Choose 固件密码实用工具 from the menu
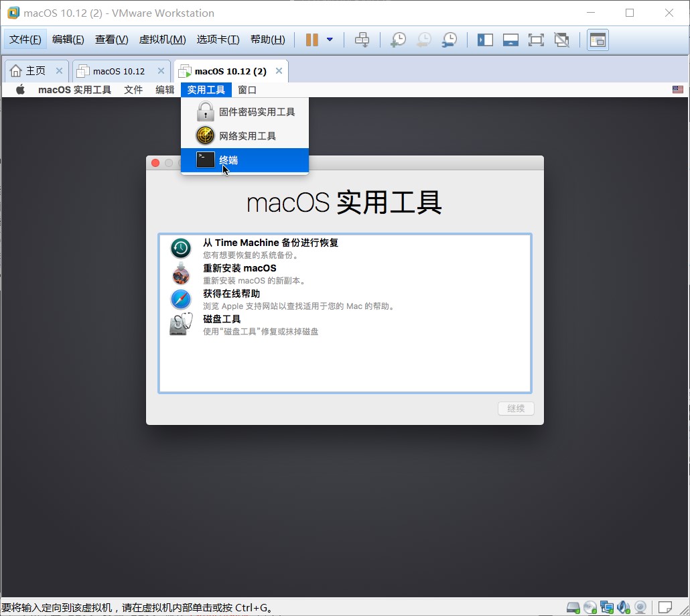Viewport: 690px width, 616px height. 245,112
